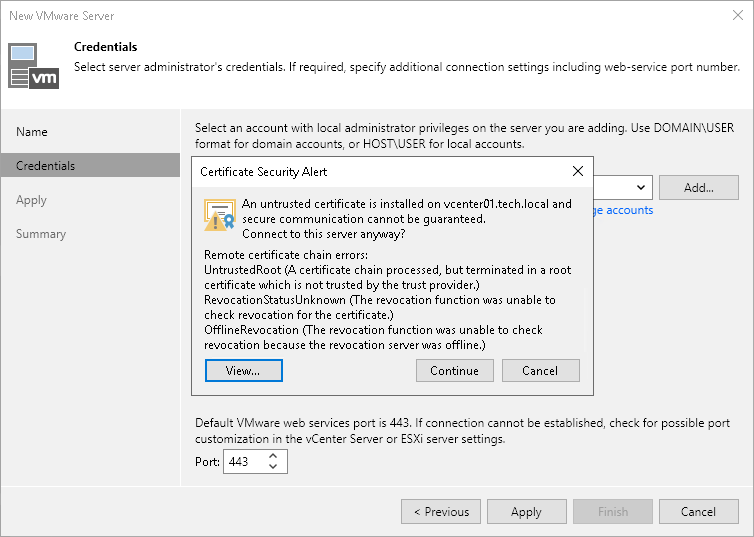Click the New VMware Server title text
Screen dimensions: 754x537
click(x=62, y=16)
